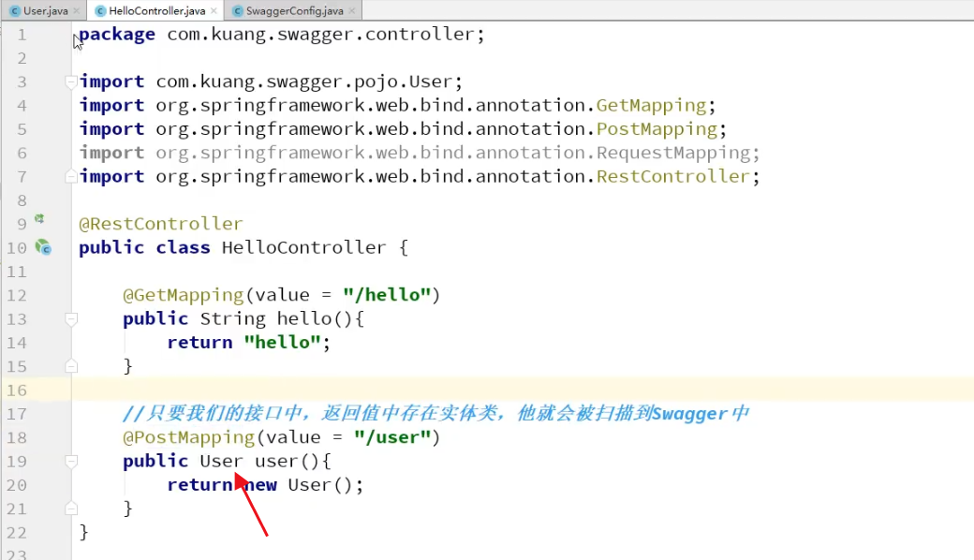Click line number 16 in the gutter
Viewport: 974px width, 560px height.
17,391
